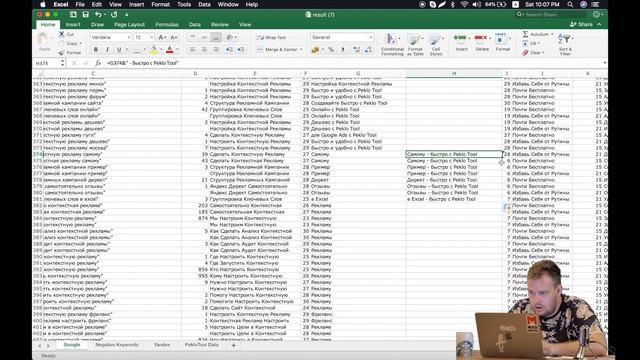
Task: Click the Save icon in title bar
Action: coord(85,15)
